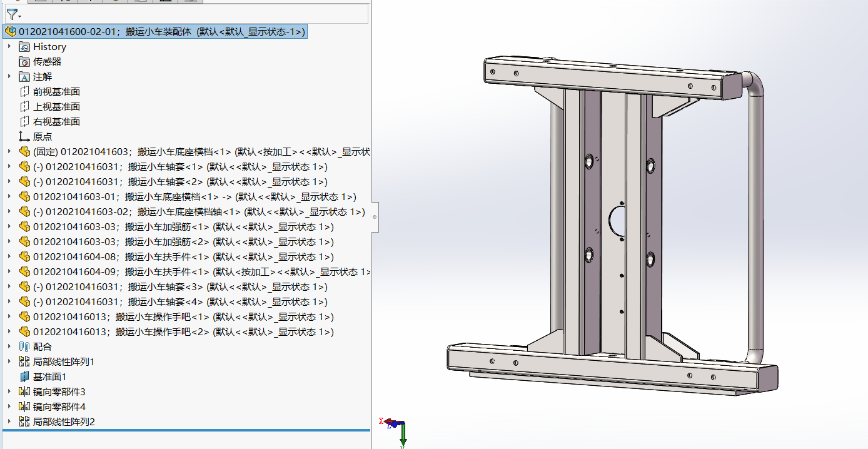The width and height of the screenshot is (868, 449).
Task: Expand the 搬运小车加强筋<1> component
Action: coord(9,227)
